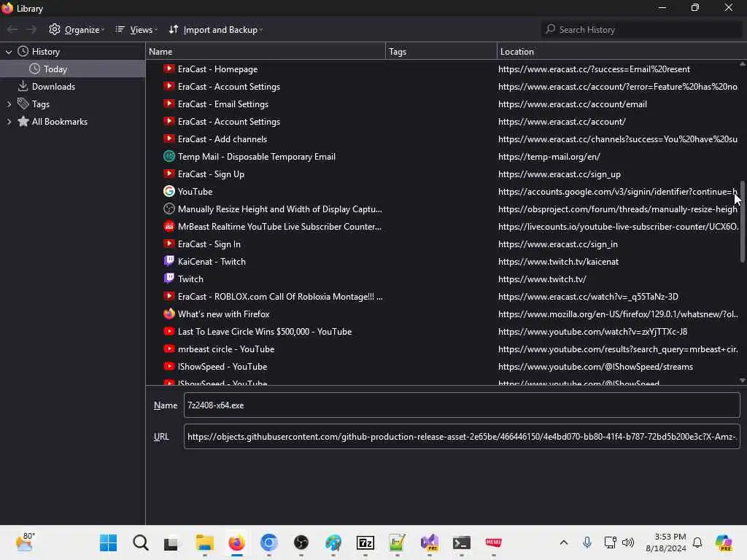Open the MENU app on the taskbar
This screenshot has width=747, height=560.
(493, 542)
